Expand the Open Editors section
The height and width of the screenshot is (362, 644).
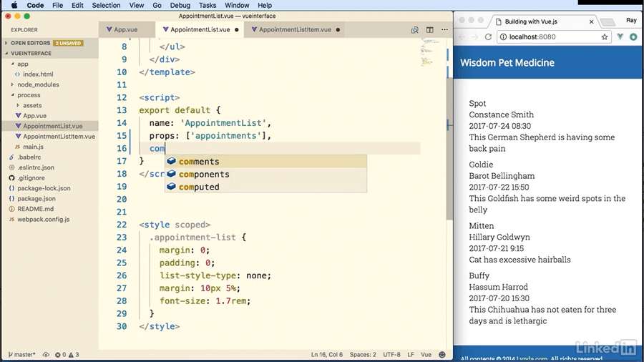(x=49, y=43)
